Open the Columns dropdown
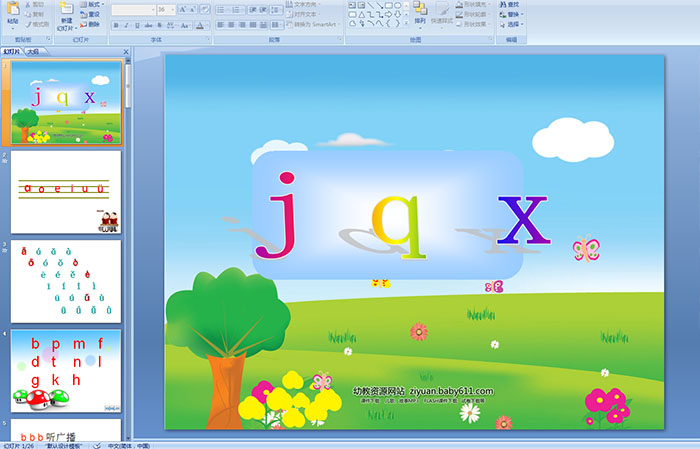The image size is (700, 449). (x=277, y=25)
